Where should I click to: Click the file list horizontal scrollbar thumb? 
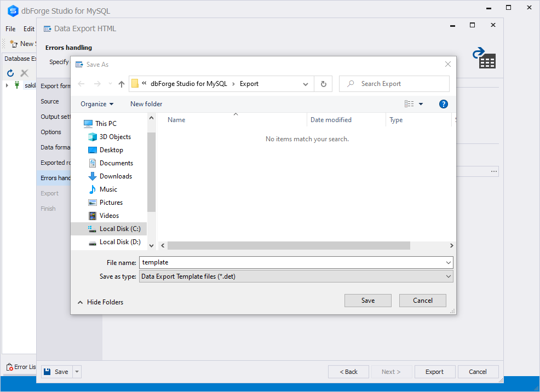pyautogui.click(x=289, y=246)
